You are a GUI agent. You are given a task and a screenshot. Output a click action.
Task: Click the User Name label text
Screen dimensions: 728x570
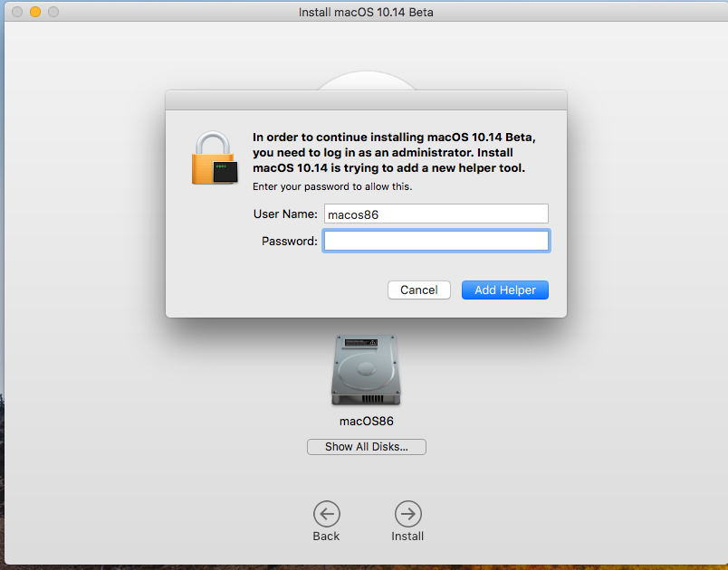(x=285, y=214)
